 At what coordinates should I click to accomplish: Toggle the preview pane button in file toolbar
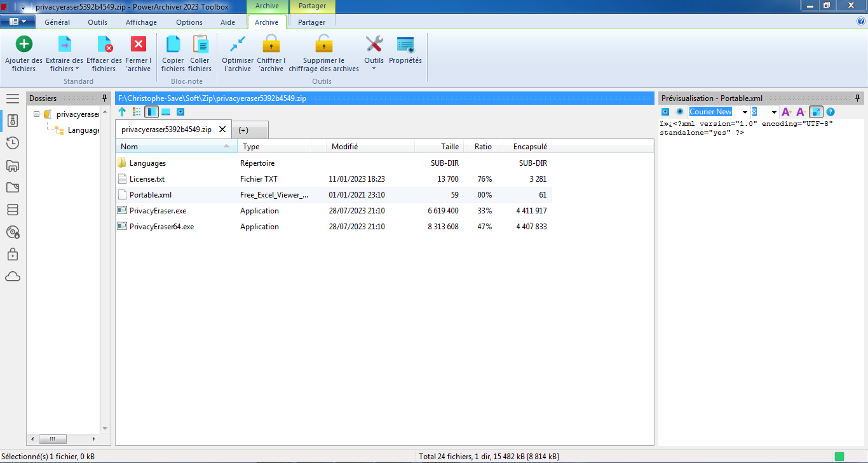(180, 112)
